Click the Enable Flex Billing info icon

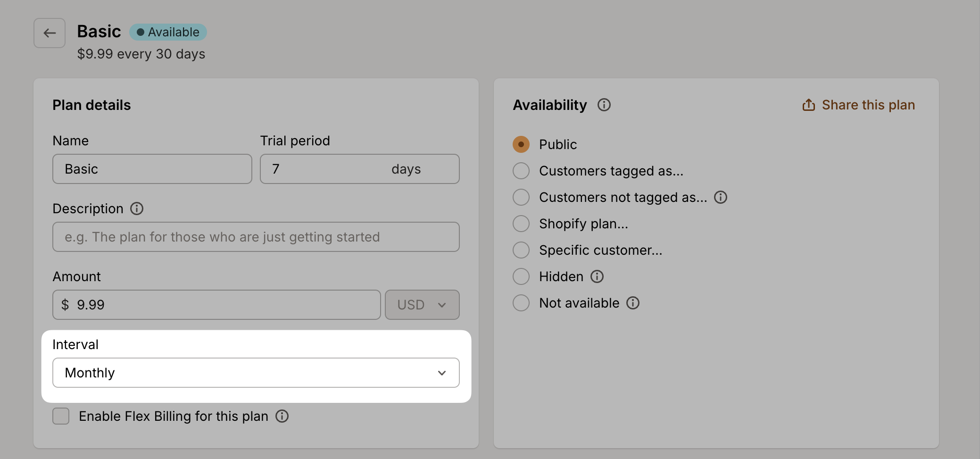tap(282, 416)
